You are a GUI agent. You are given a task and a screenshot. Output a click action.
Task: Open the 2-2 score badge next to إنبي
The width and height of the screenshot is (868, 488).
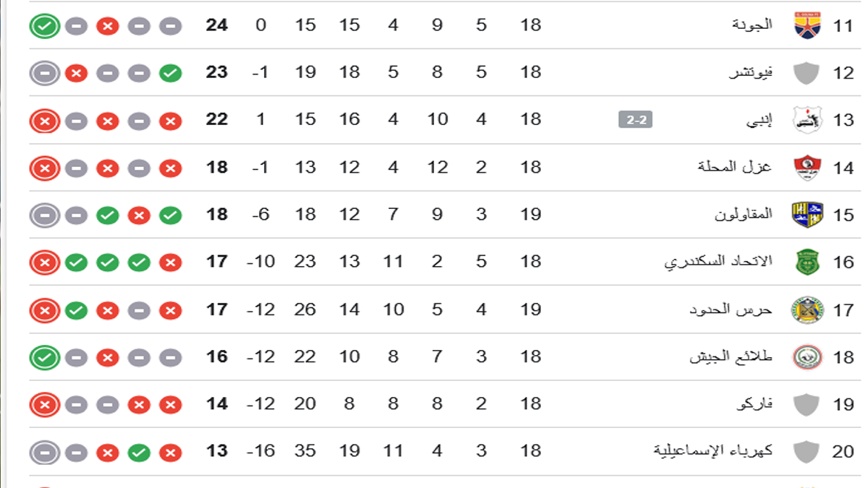[636, 120]
